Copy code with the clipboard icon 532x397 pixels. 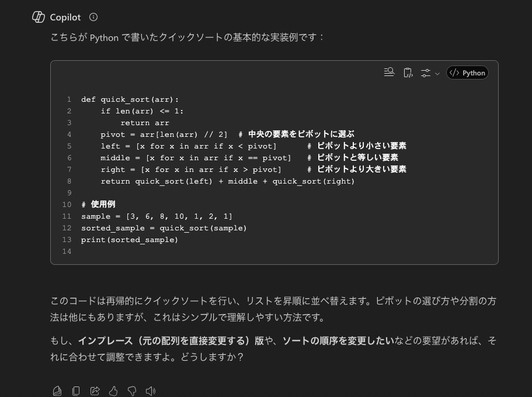[x=408, y=73]
